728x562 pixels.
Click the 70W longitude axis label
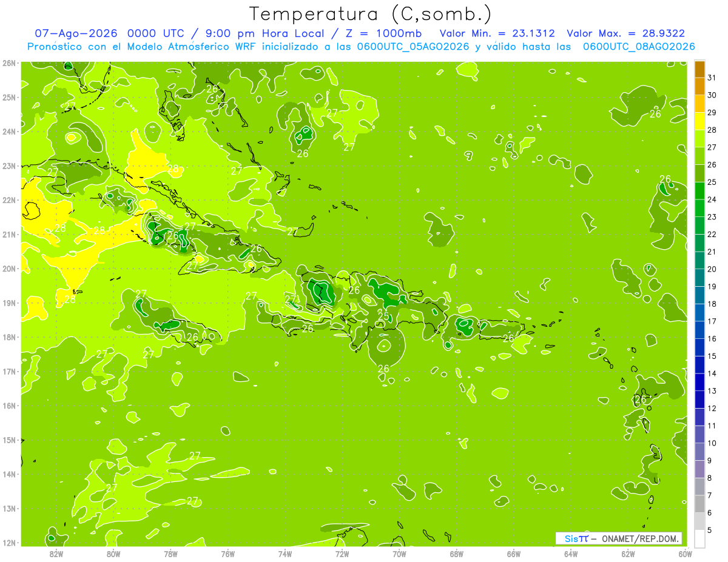(399, 554)
